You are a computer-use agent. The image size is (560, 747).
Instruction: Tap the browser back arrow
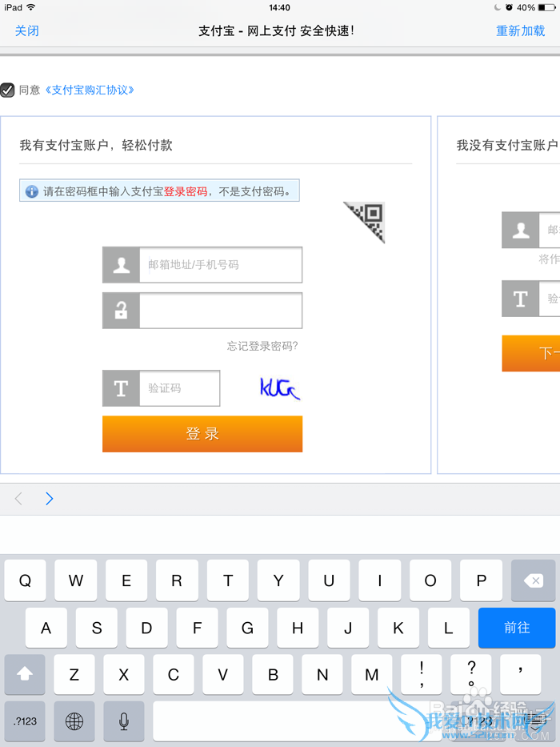point(18,499)
